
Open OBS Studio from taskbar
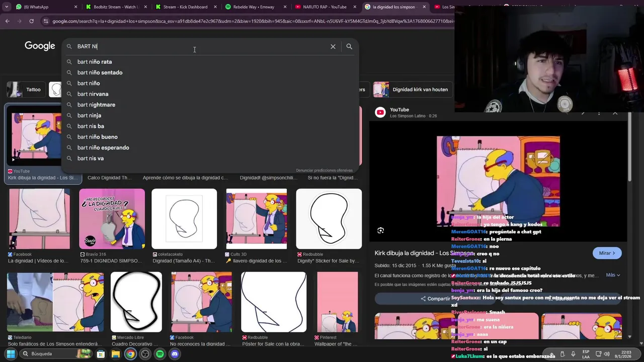click(145, 354)
